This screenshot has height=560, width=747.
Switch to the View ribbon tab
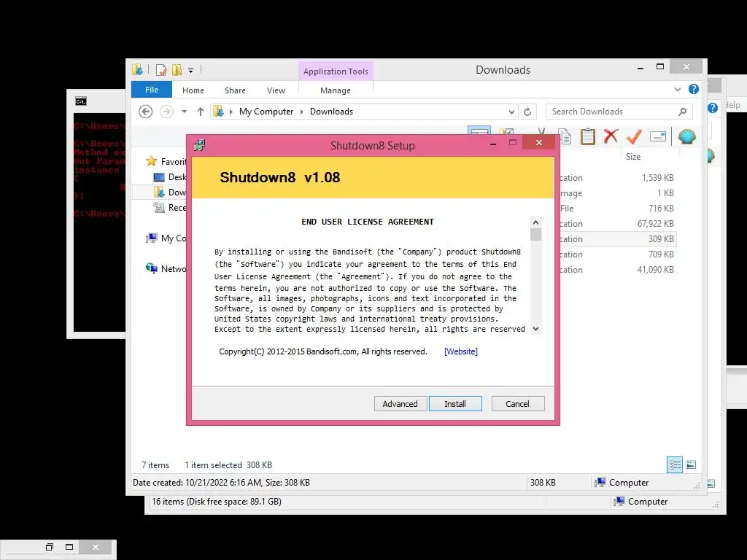coord(276,90)
